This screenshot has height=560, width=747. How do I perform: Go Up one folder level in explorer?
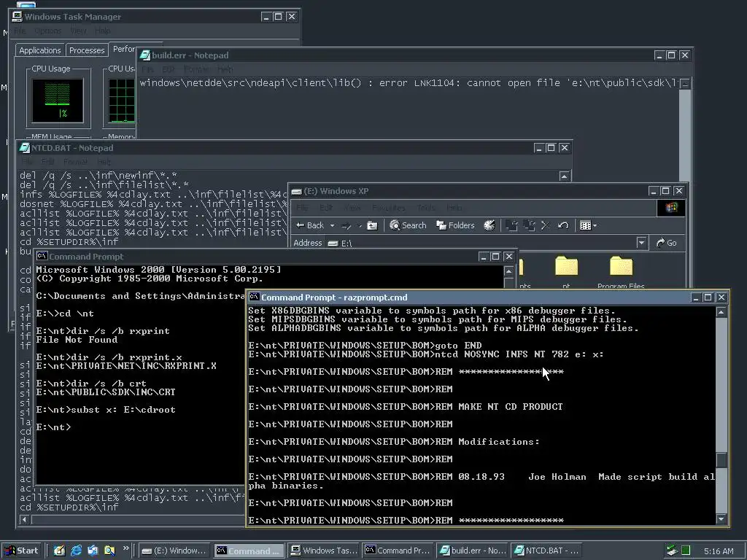pyautogui.click(x=372, y=226)
